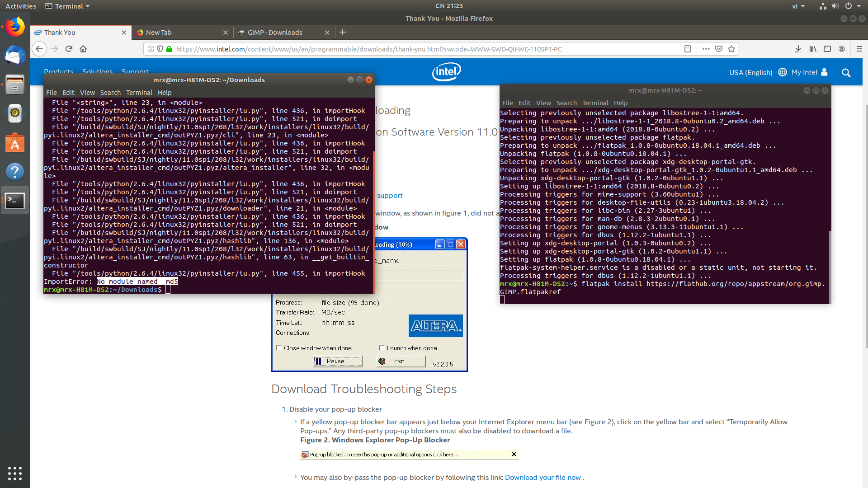Image resolution: width=868 pixels, height=488 pixels.
Task: Go to the Firefox home page
Action: [83, 49]
